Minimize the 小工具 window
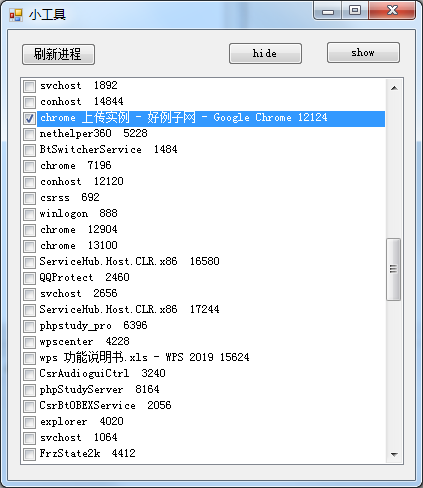Screen dimensions: 423x488 (328, 11)
